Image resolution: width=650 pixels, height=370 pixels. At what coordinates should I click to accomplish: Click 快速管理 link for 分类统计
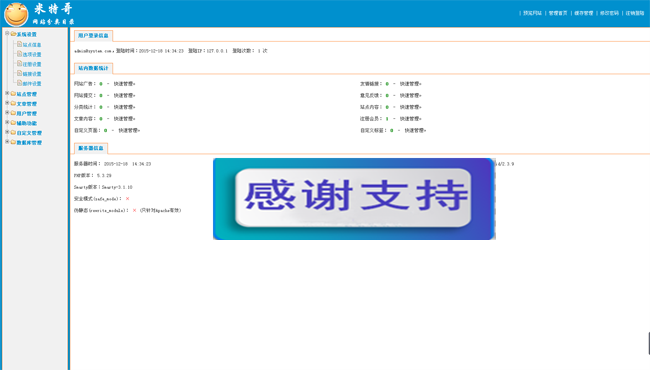(x=124, y=107)
